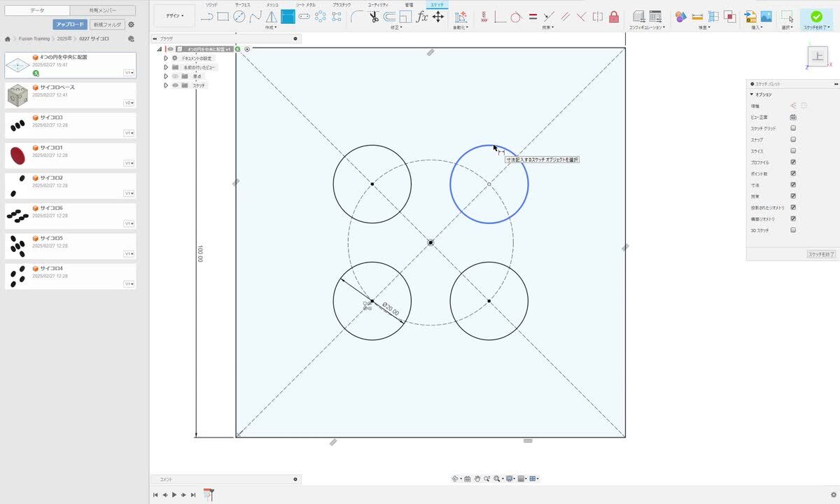Image resolution: width=840 pixels, height=504 pixels.
Task: Open version dropdown for サイコロベース
Action: point(129,103)
